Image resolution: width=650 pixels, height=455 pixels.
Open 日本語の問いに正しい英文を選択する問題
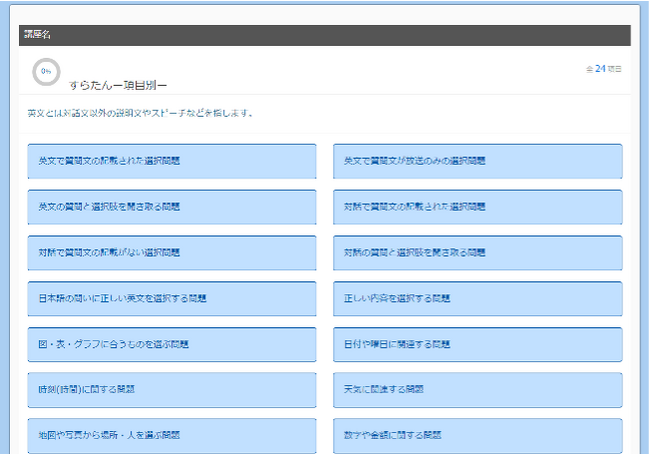pyautogui.click(x=172, y=298)
